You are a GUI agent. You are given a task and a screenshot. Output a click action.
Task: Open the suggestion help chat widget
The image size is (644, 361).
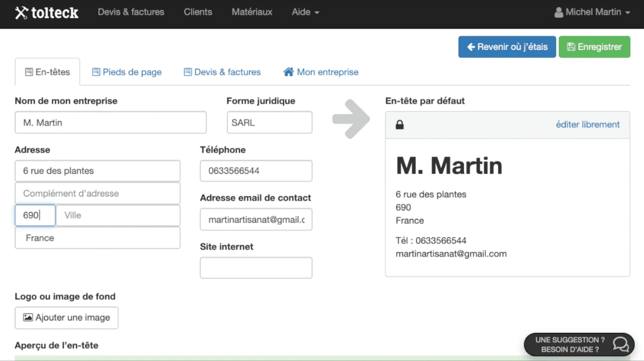[579, 345]
